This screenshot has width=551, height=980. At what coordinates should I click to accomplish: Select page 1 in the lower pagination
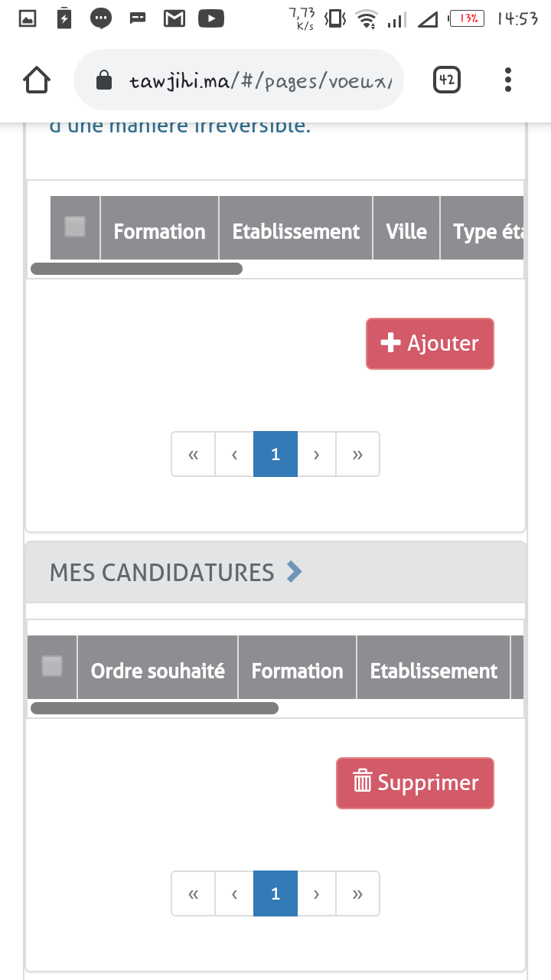[x=275, y=893]
